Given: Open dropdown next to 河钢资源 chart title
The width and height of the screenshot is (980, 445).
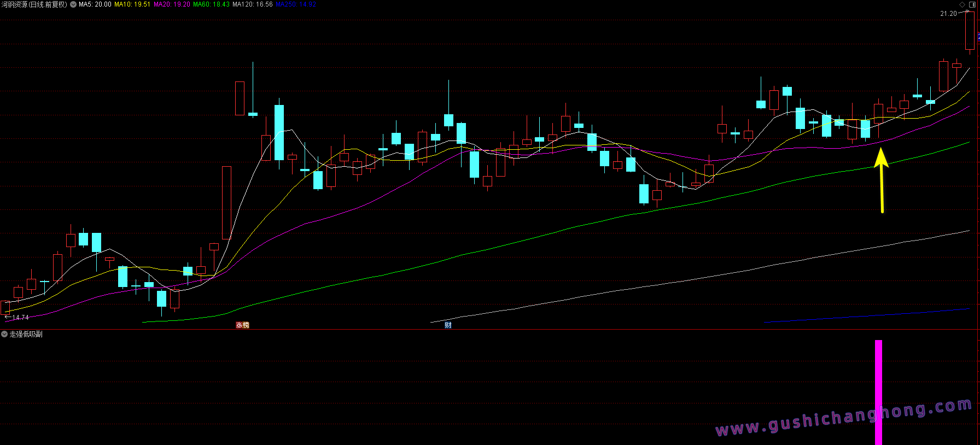Looking at the screenshot, I should coord(73,4).
